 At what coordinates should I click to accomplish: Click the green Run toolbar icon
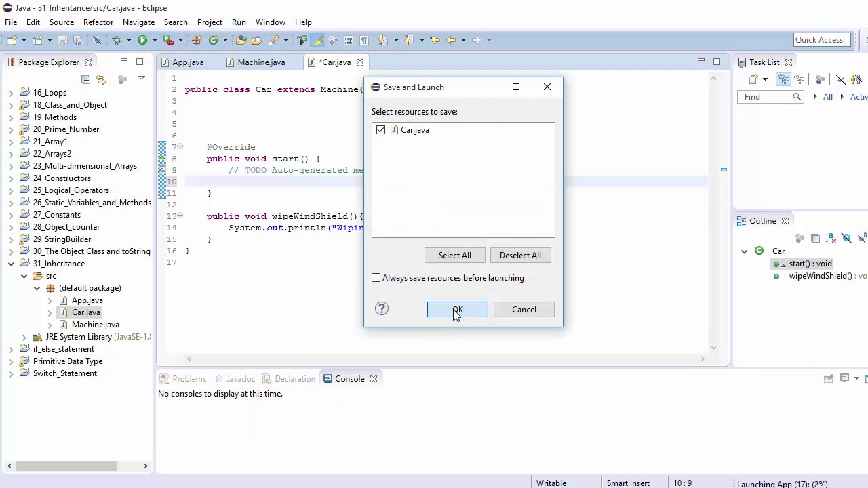click(x=142, y=40)
